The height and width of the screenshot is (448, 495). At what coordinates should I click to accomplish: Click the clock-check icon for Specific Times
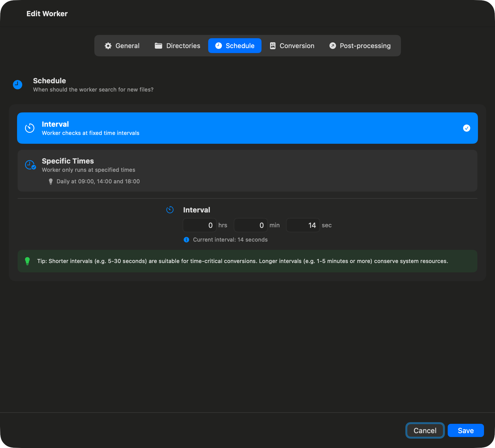(x=30, y=165)
